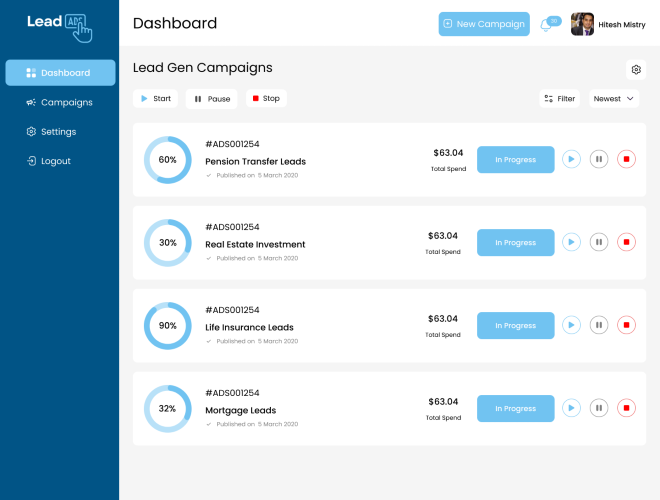Screen dimensions: 660x500
Task: Click the LeadAds logo
Action: pyautogui.click(x=59, y=27)
